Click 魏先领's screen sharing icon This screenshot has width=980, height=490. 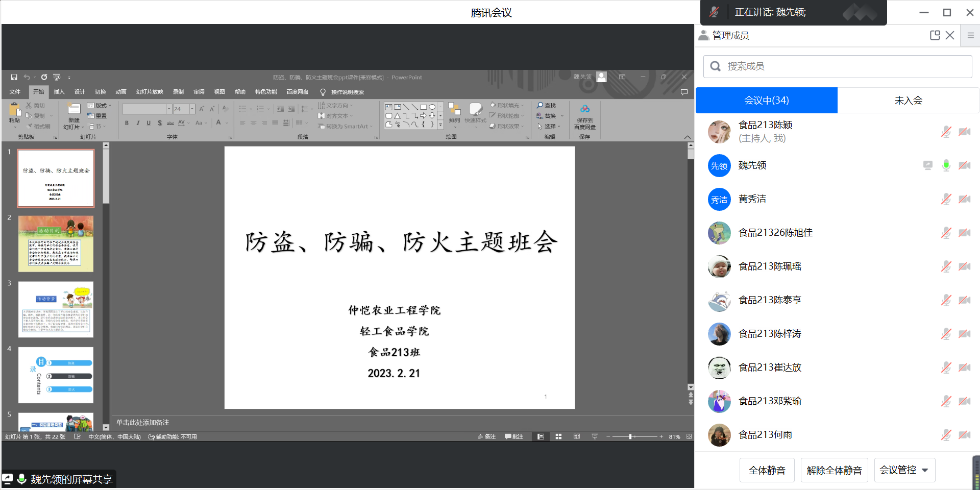[927, 165]
